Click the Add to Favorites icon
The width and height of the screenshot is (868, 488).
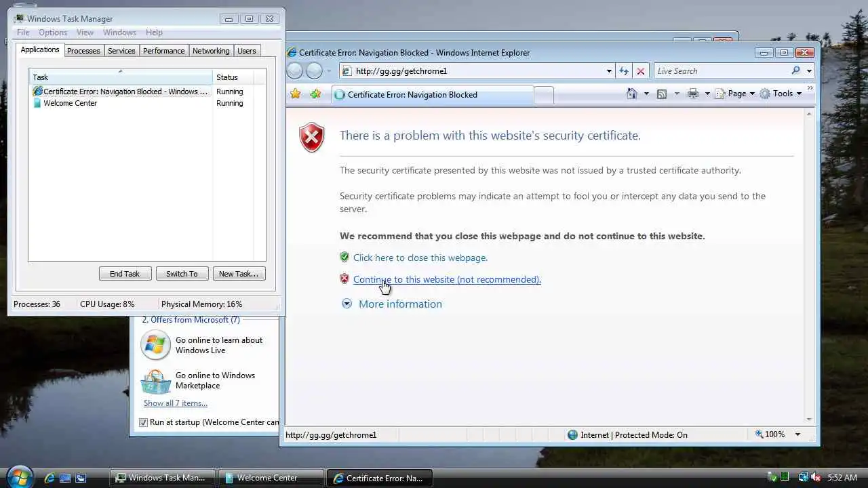pyautogui.click(x=315, y=94)
